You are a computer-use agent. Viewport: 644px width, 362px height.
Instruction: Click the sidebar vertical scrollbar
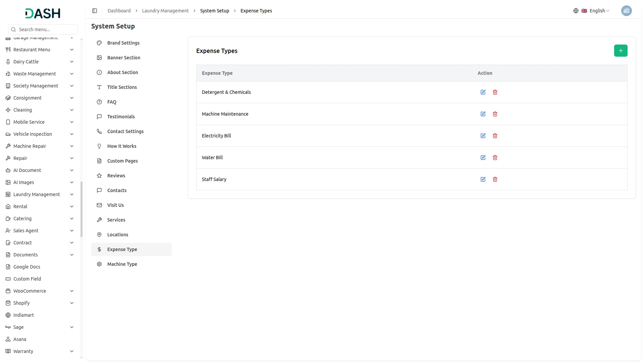click(82, 209)
